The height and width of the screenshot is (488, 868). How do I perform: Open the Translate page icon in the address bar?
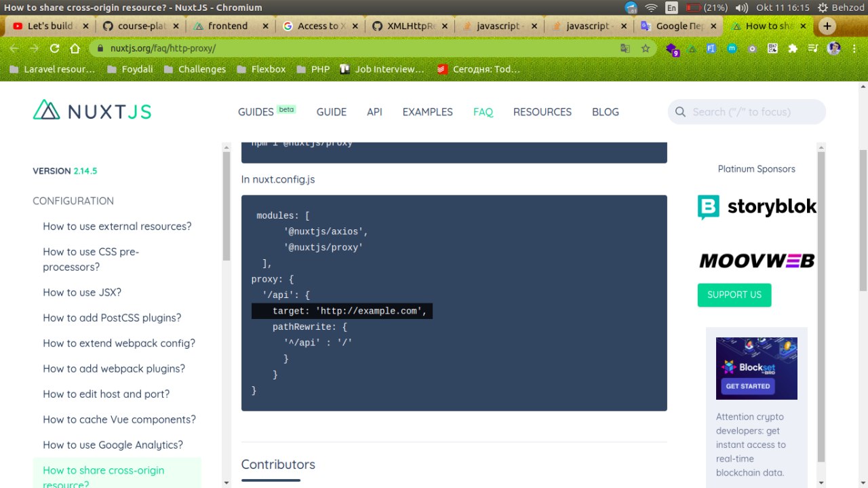[x=625, y=49]
